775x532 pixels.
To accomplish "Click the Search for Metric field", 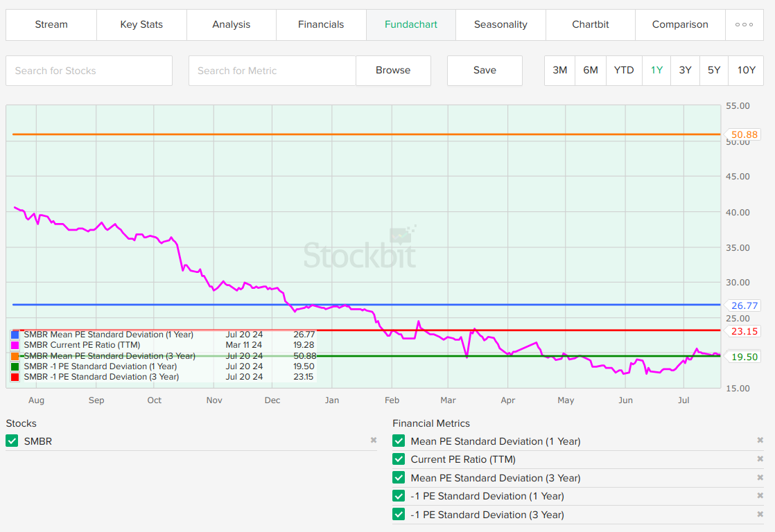I will tap(272, 71).
